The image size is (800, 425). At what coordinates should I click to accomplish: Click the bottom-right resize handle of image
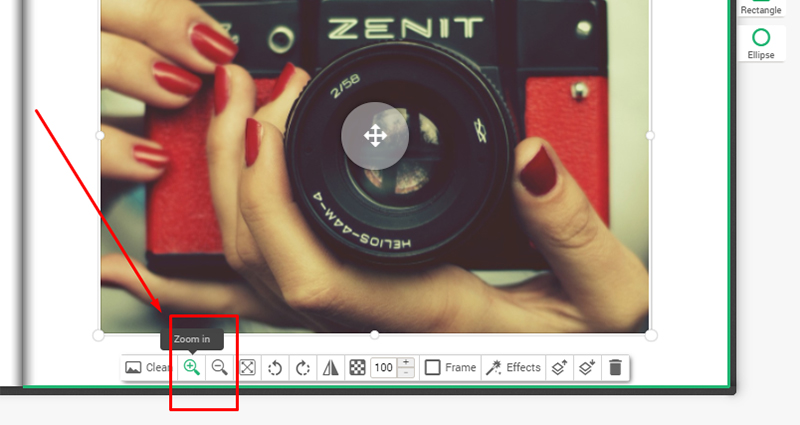pos(650,334)
